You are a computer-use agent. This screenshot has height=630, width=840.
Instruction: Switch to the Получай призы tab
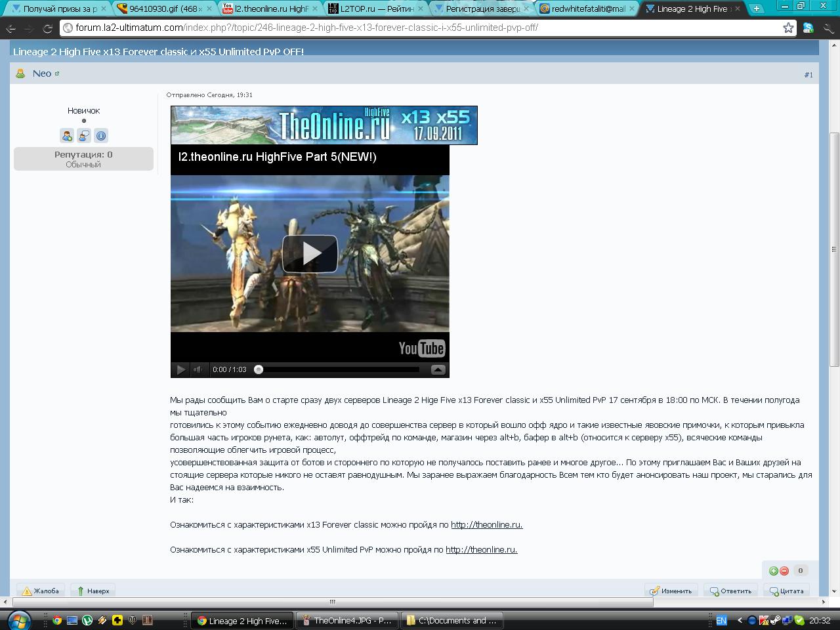60,9
